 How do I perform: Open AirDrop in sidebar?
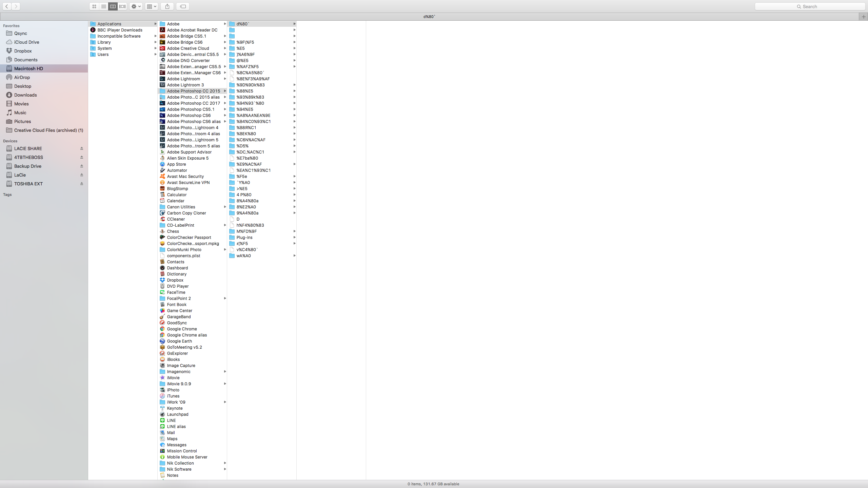click(22, 77)
